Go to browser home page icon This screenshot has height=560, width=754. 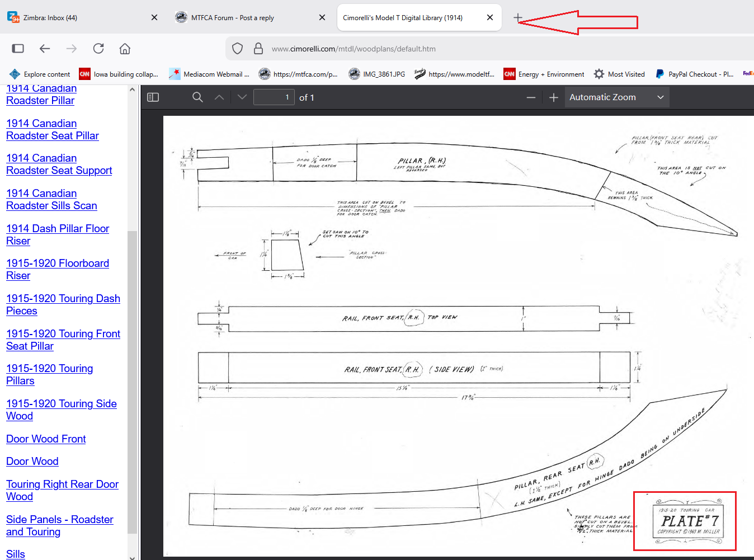pos(125,49)
